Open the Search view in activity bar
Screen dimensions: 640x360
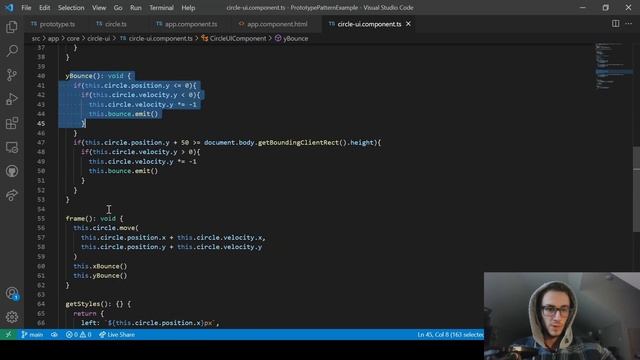click(x=12, y=51)
